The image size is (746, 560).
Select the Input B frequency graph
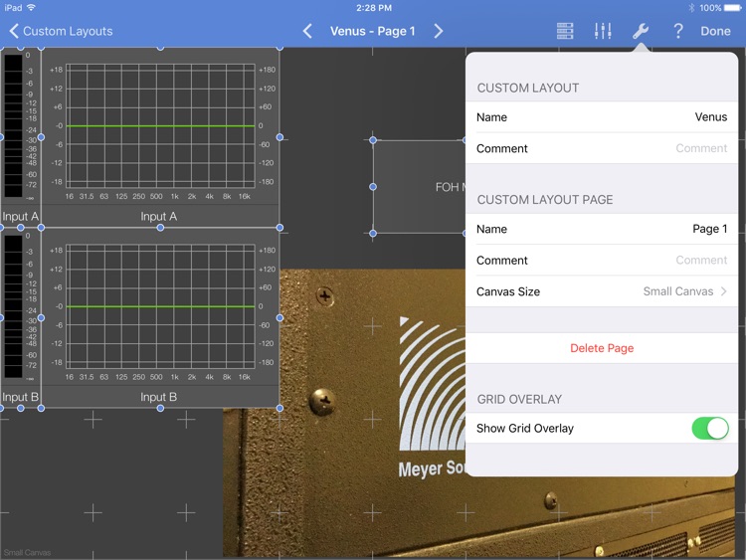[160, 308]
